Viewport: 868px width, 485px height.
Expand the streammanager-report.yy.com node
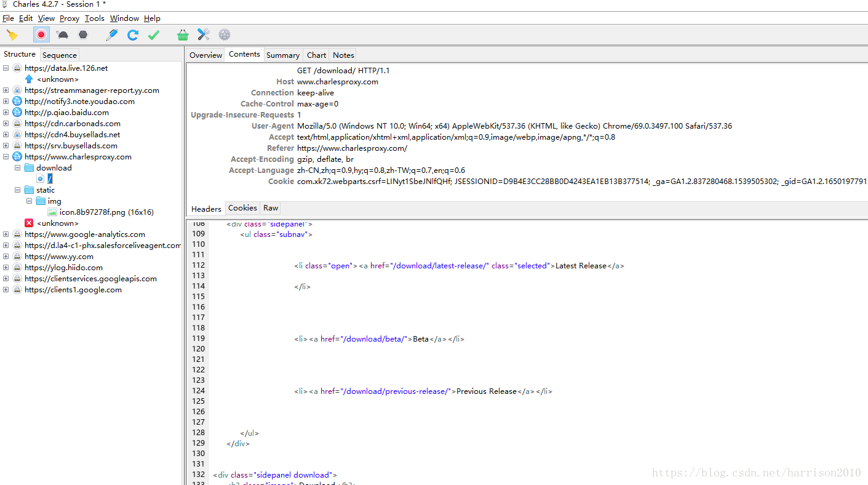click(6, 90)
